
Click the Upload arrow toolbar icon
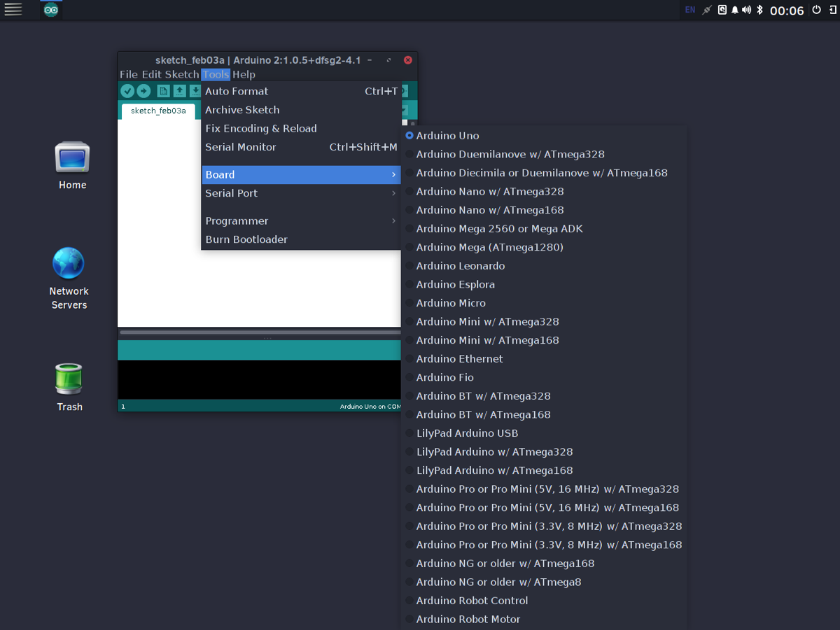point(143,91)
